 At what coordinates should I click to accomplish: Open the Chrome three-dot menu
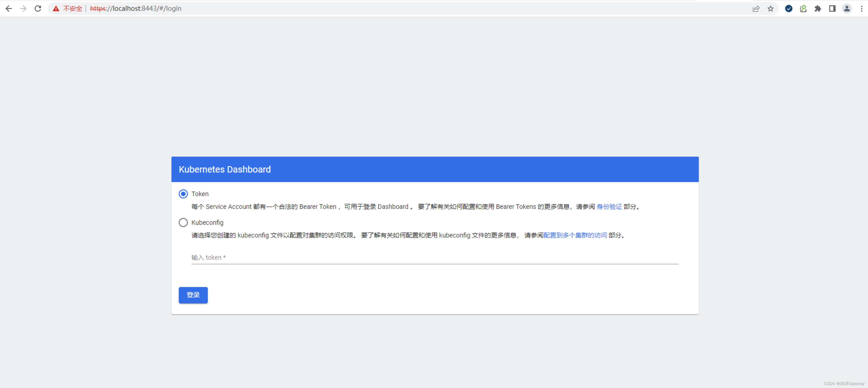(x=862, y=8)
